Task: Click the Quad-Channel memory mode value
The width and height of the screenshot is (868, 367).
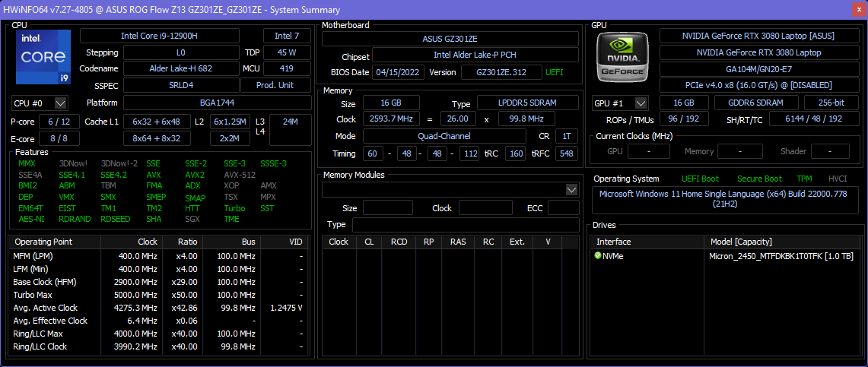Action: pyautogui.click(x=444, y=136)
